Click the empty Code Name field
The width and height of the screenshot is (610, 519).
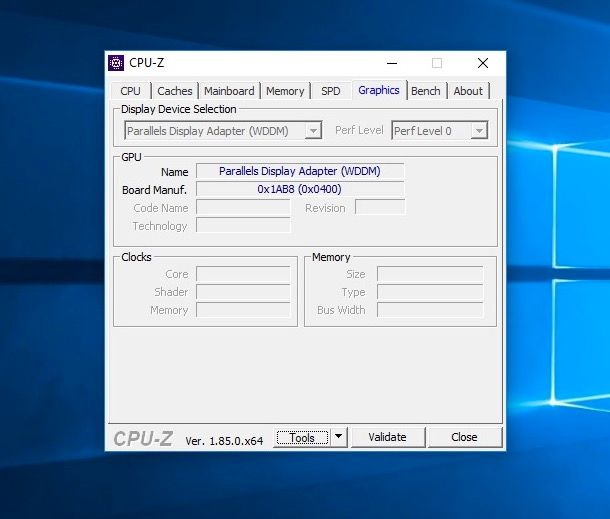pyautogui.click(x=243, y=207)
